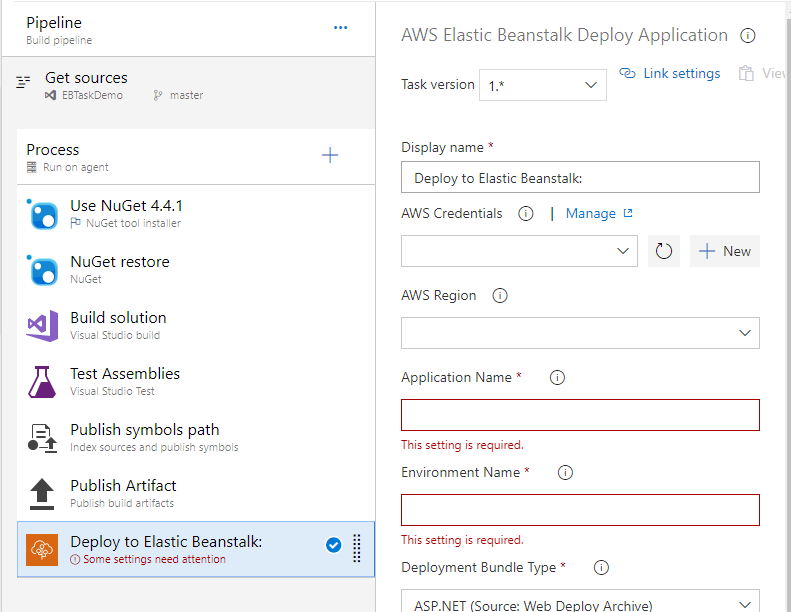Image resolution: width=791 pixels, height=612 pixels.
Task: Click the Publish Artifact upload arrow icon
Action: coord(42,494)
